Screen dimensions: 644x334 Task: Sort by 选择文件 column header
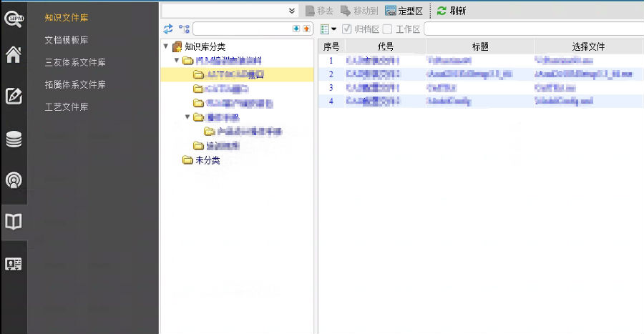pyautogui.click(x=589, y=46)
